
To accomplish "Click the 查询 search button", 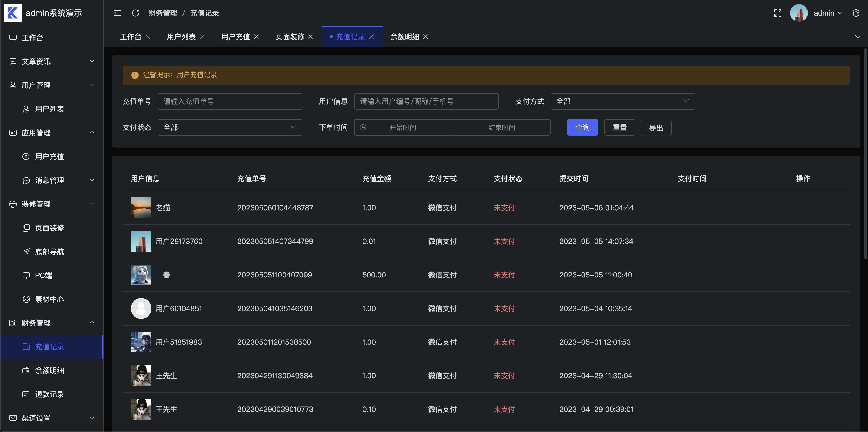I will coord(582,127).
